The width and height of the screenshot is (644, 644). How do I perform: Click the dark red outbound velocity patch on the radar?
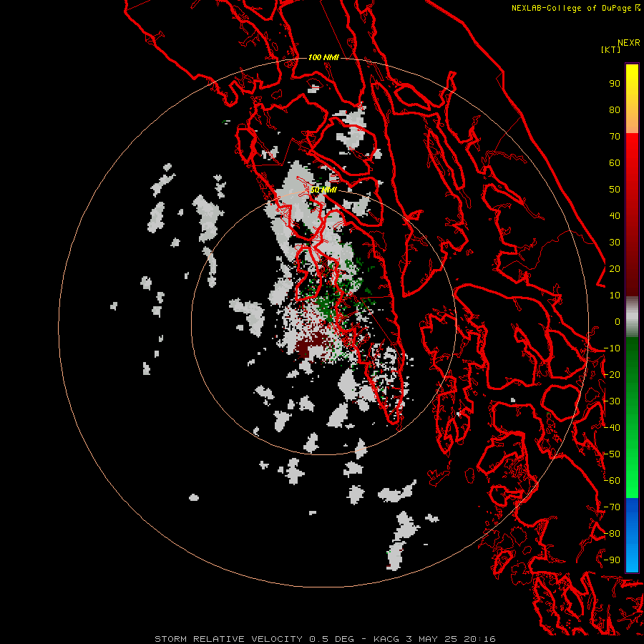(x=311, y=345)
